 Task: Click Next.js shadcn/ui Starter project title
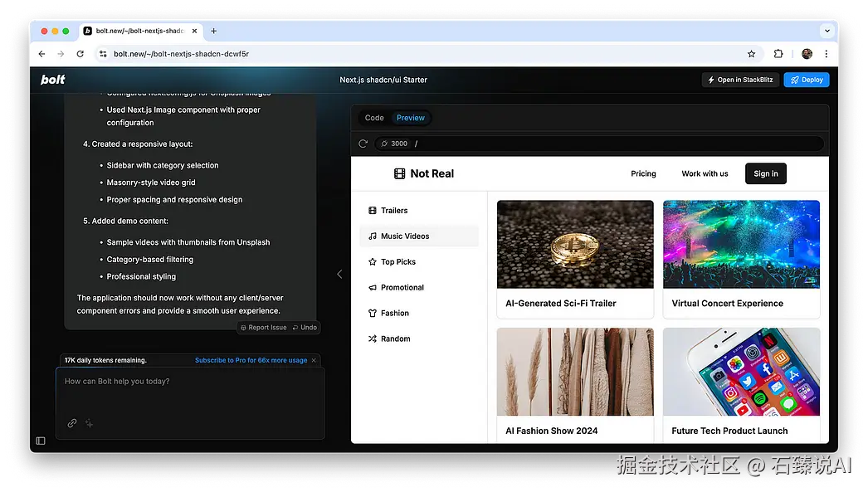(x=383, y=80)
